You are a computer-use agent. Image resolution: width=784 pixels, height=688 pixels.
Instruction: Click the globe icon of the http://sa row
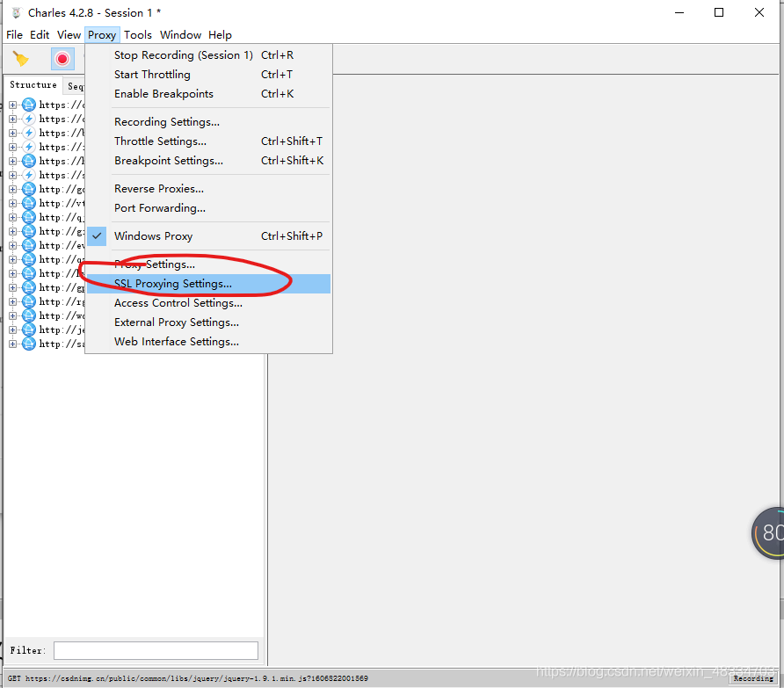[29, 344]
